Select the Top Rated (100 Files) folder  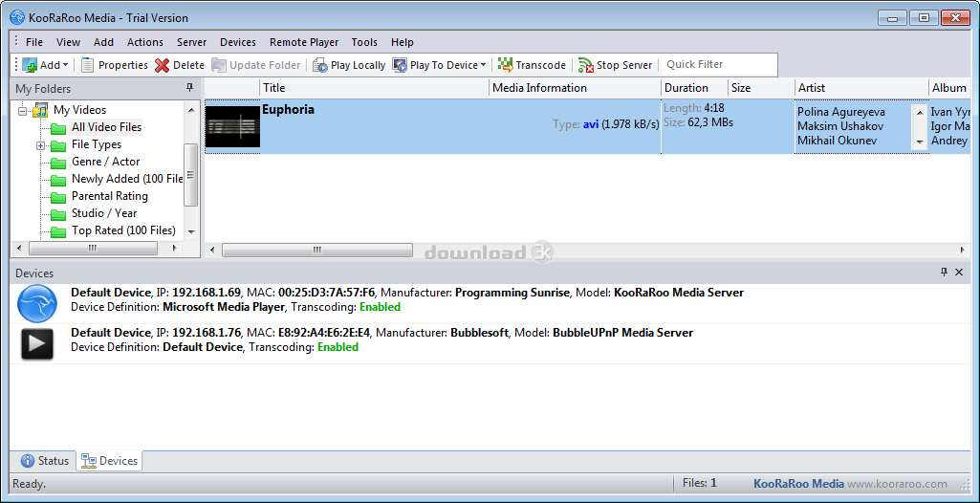tap(123, 230)
